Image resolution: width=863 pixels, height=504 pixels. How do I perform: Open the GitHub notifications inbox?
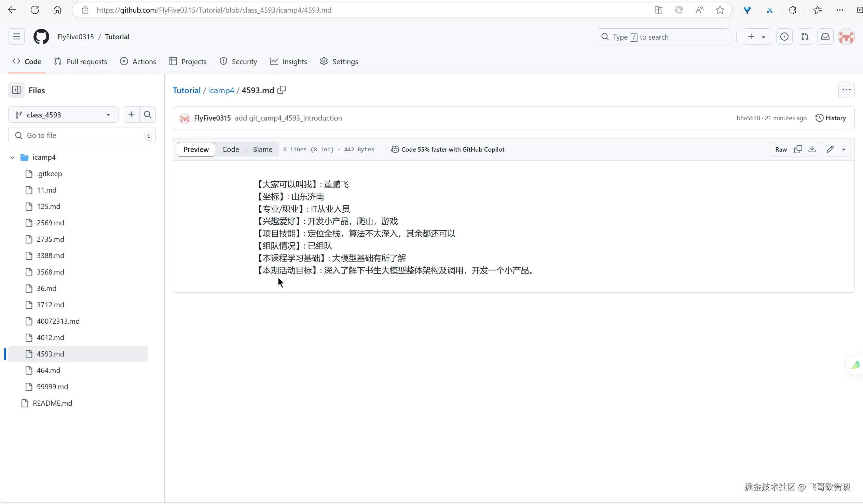pyautogui.click(x=825, y=37)
